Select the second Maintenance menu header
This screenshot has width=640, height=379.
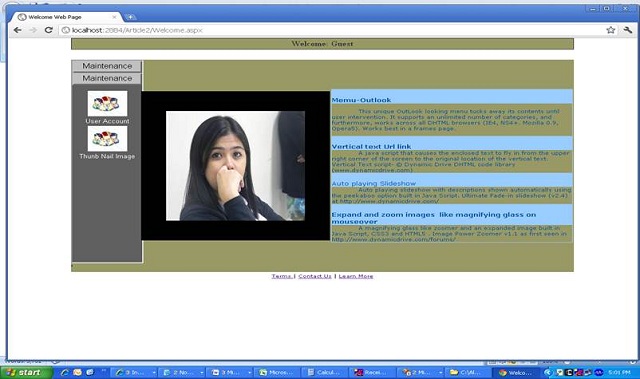click(107, 78)
